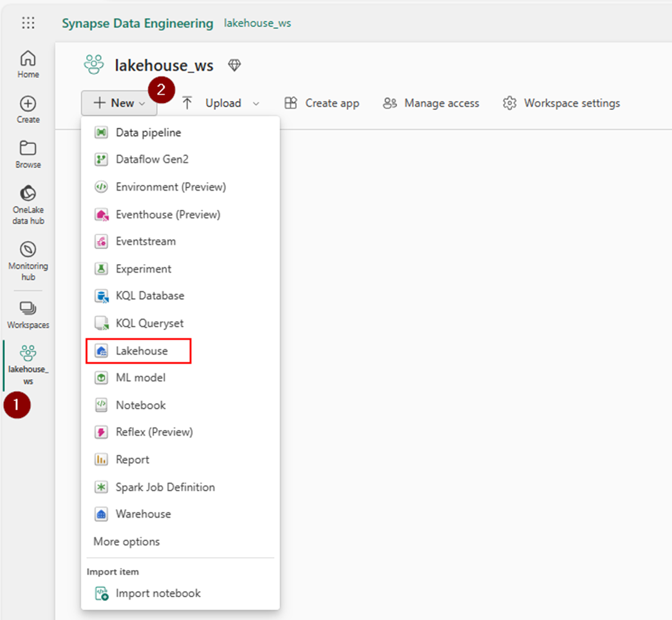Select Import notebook option
This screenshot has width=672, height=620.
[x=181, y=593]
